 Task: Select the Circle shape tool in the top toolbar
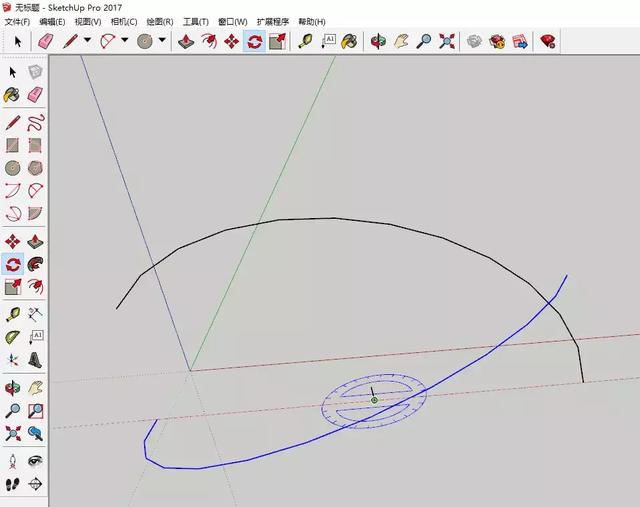coord(145,41)
